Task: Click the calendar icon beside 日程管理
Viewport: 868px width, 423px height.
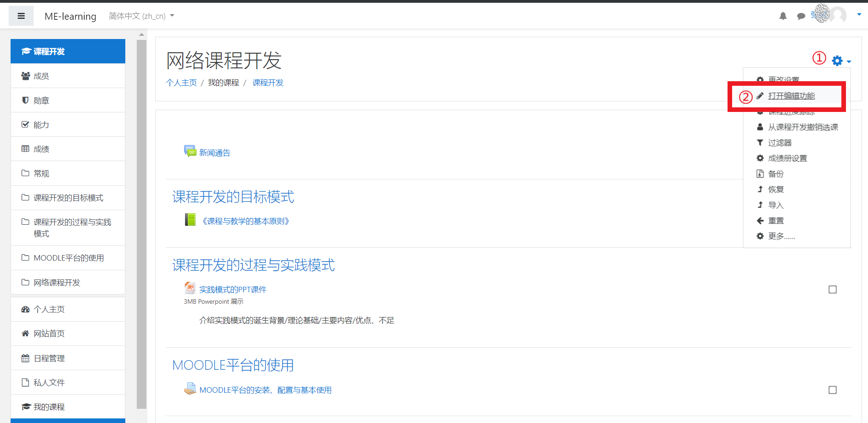Action: [x=25, y=358]
